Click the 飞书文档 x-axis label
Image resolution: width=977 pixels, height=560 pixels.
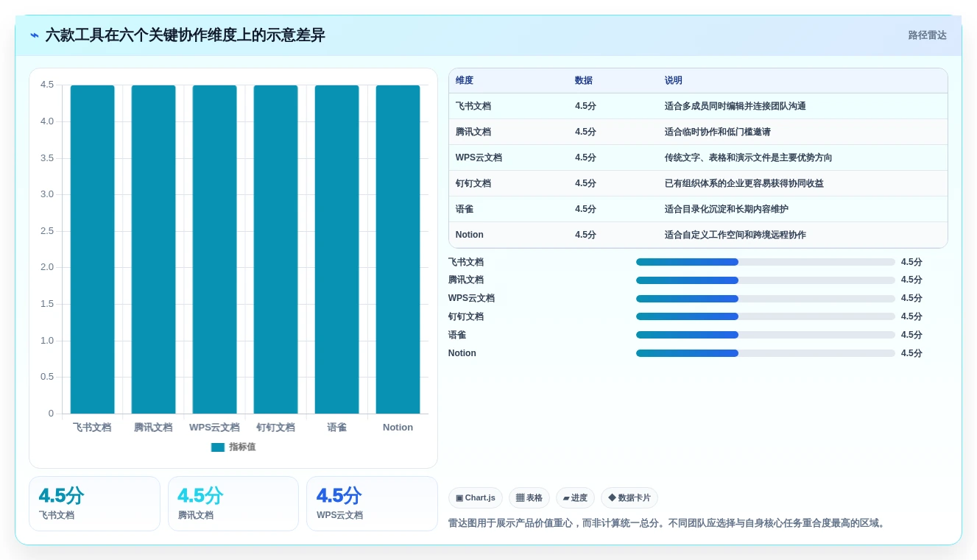coord(92,428)
